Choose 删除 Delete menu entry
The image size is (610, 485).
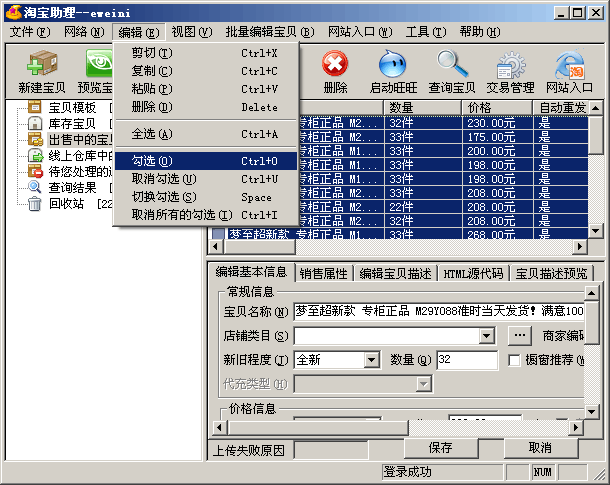pos(206,107)
